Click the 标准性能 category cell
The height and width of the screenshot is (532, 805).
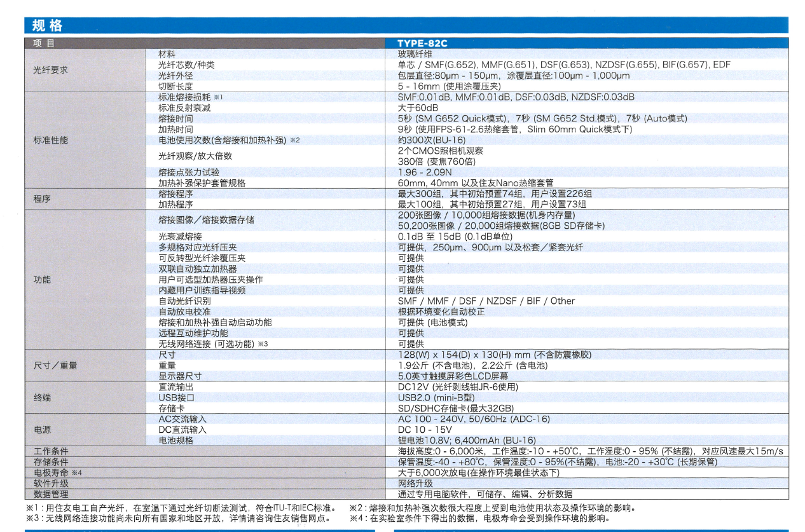tap(50, 140)
